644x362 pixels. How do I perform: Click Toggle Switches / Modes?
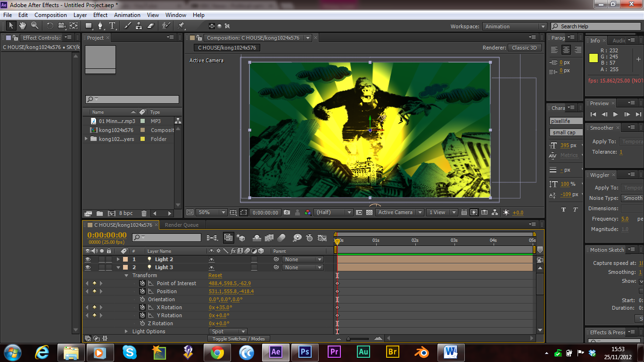click(238, 338)
